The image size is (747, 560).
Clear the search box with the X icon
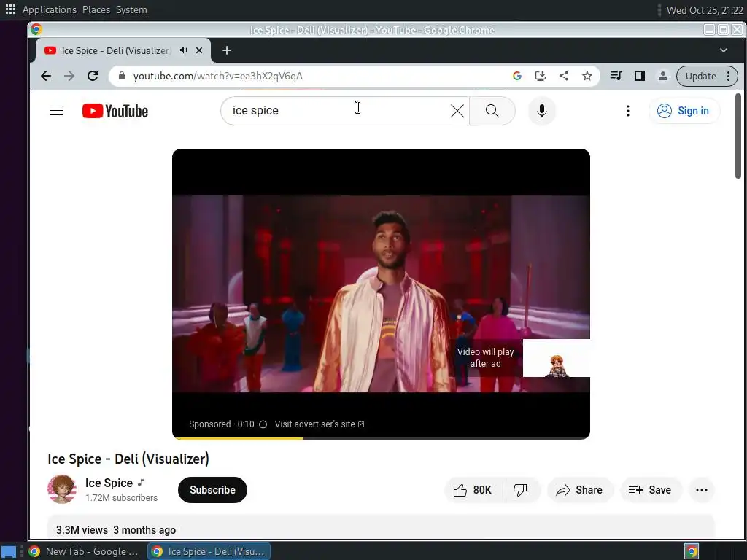457,111
